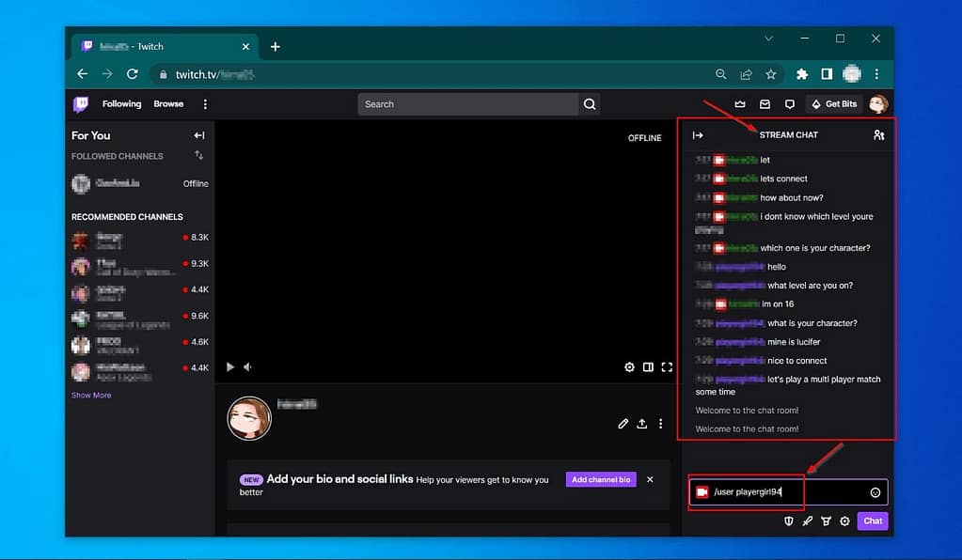Collapse the stream chat panel
Screen dimensions: 962x560
(698, 135)
